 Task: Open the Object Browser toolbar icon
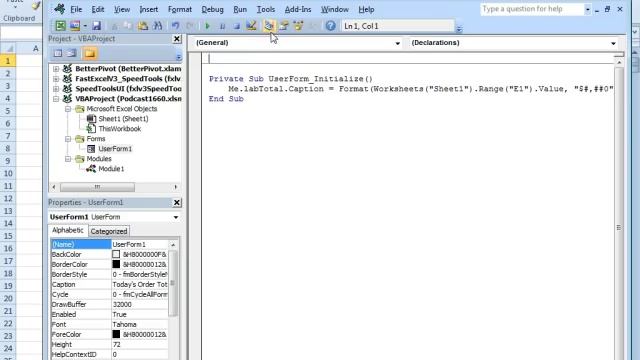click(298, 26)
